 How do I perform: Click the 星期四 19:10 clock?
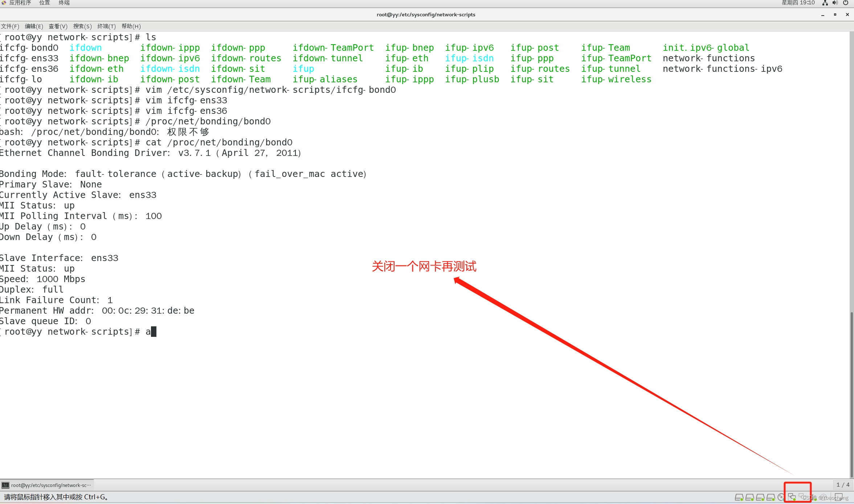click(x=798, y=3)
